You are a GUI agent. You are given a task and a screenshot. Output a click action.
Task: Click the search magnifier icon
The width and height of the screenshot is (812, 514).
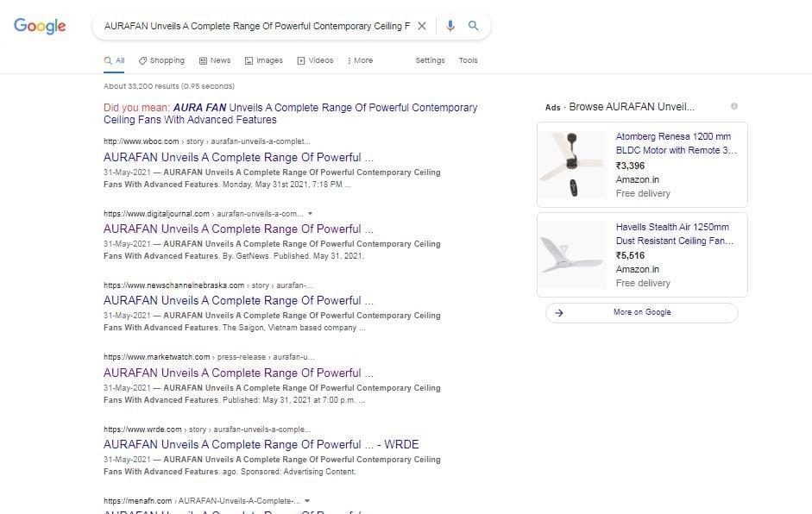[473, 25]
